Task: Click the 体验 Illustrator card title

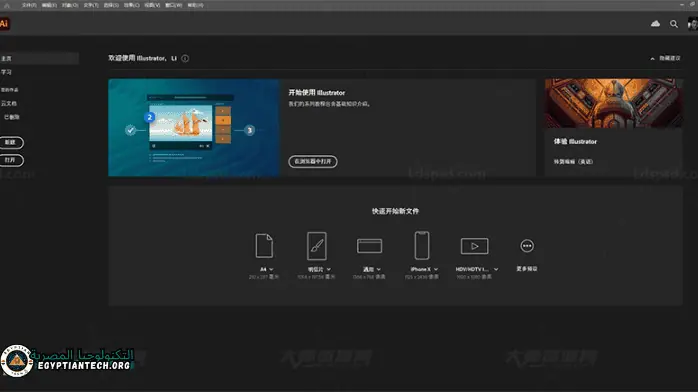Action: click(575, 141)
